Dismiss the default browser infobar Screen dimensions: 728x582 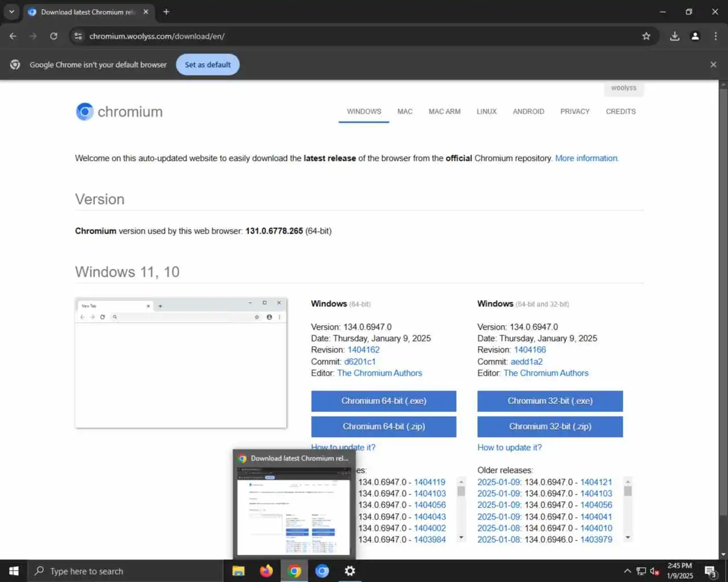point(713,64)
